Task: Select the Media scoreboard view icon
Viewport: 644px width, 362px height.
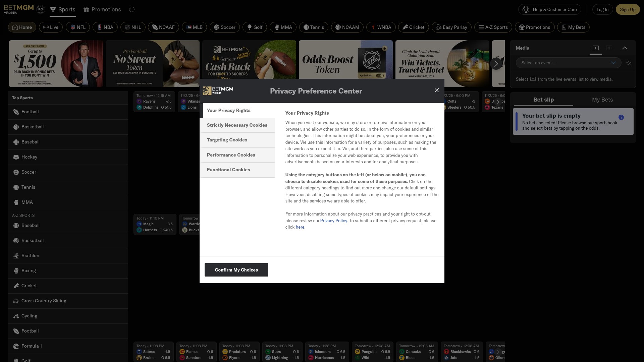Action: pyautogui.click(x=609, y=48)
